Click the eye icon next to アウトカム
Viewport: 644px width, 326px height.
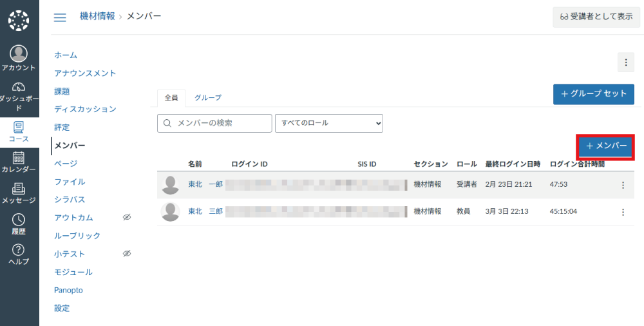coord(127,218)
